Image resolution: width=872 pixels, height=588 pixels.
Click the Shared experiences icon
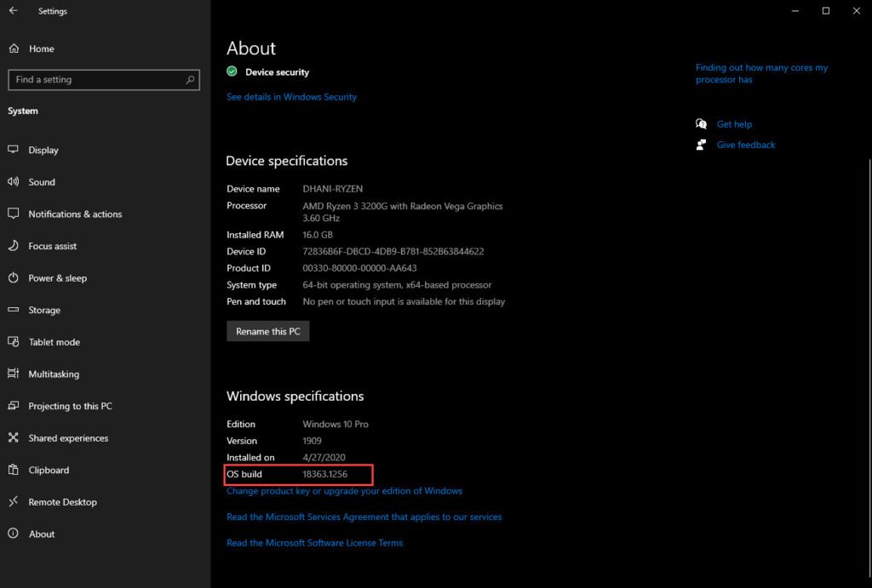click(x=14, y=437)
